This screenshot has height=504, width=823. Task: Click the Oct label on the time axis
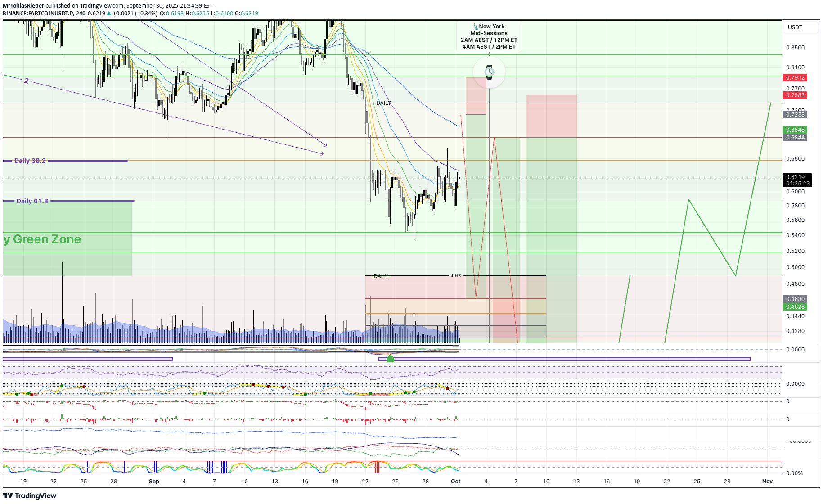point(455,481)
